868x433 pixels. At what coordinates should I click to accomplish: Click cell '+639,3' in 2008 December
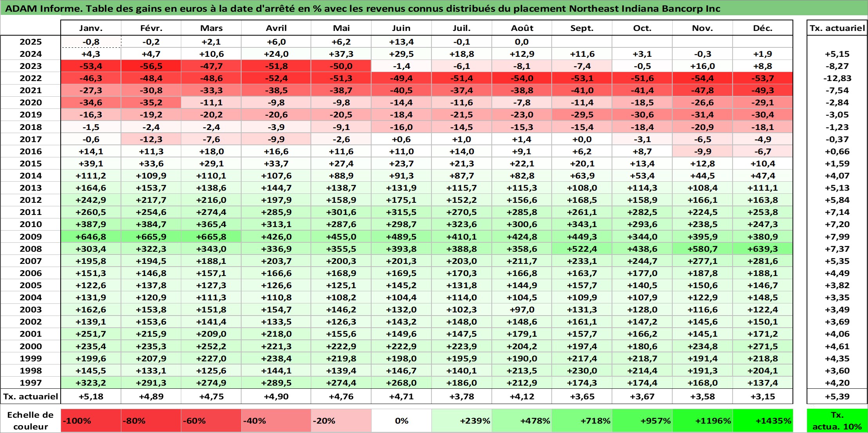[x=763, y=249]
